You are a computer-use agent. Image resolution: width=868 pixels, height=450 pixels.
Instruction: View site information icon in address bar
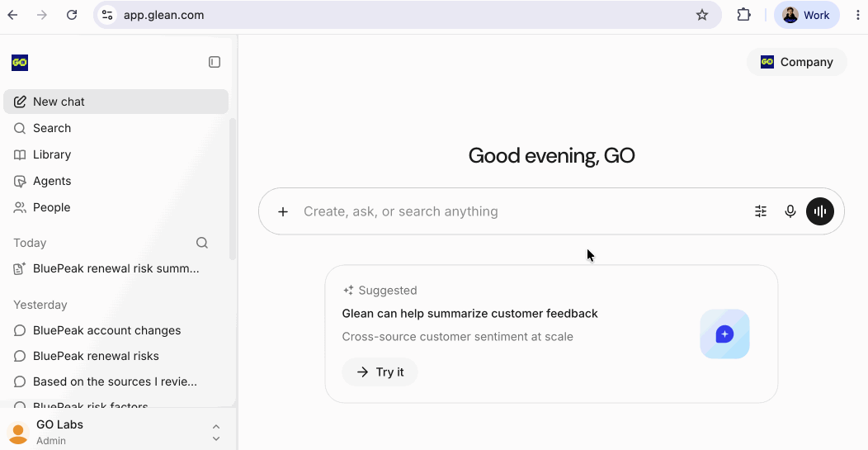coord(107,15)
